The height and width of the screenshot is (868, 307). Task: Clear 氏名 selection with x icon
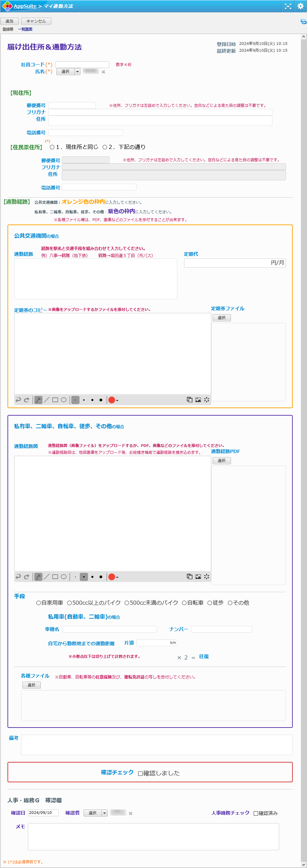pos(104,72)
